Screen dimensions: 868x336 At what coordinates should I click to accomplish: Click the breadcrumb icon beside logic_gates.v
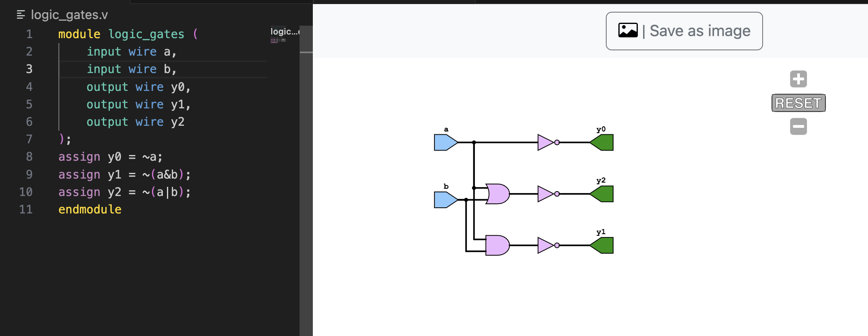point(21,15)
